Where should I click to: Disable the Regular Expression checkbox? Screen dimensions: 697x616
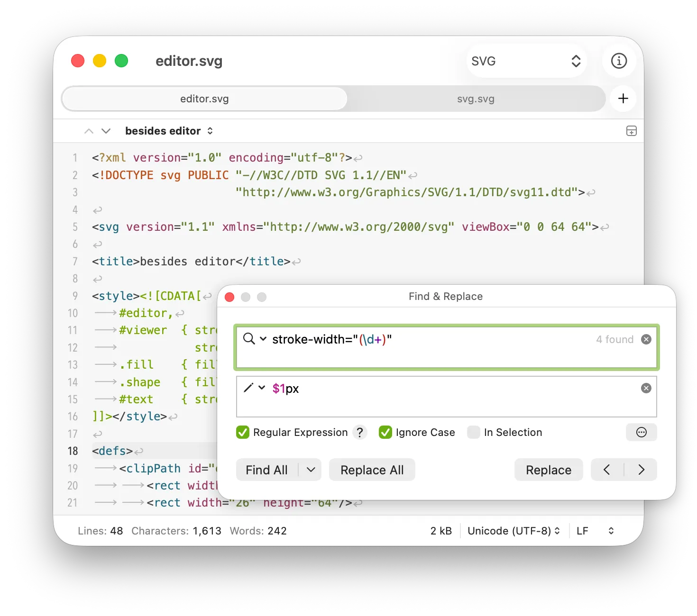(x=243, y=432)
